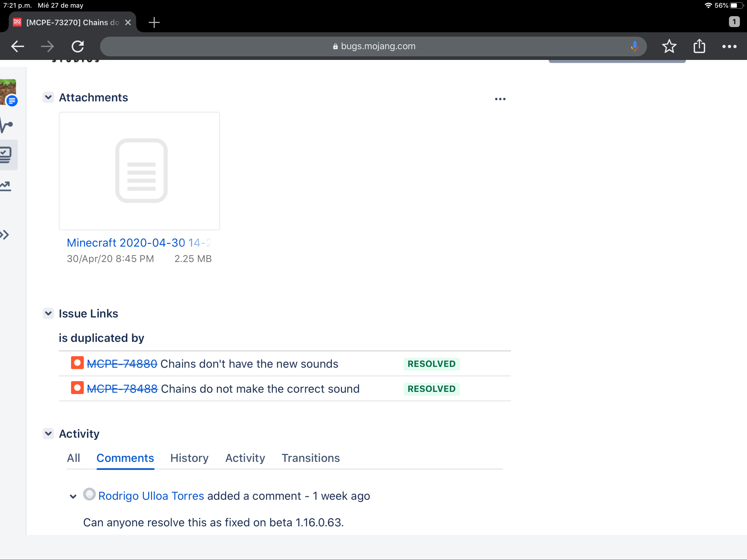Open Rodrigo Ulloa Torres' profile link

(151, 496)
